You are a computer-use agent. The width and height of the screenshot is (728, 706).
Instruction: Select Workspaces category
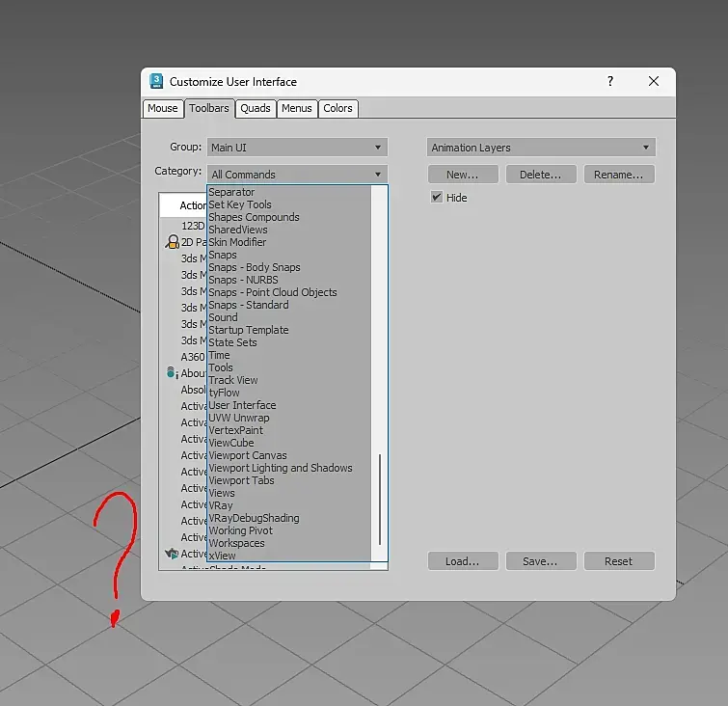289,543
